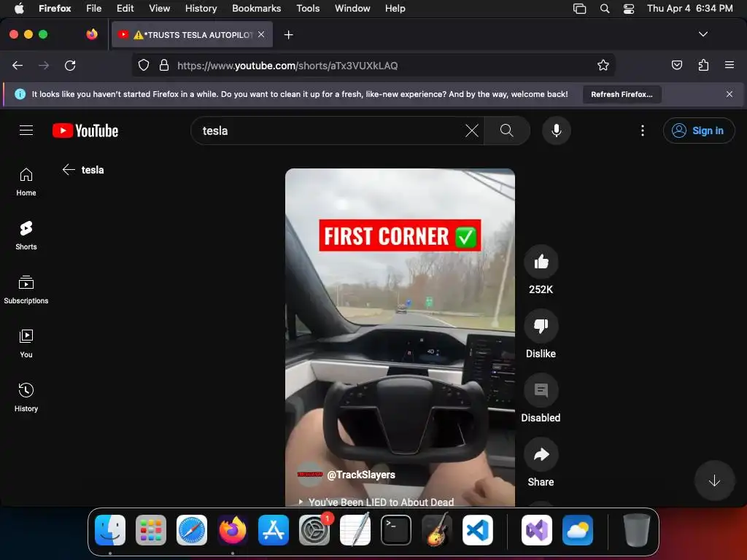
Task: Share this Short using arrow icon
Action: tap(541, 454)
